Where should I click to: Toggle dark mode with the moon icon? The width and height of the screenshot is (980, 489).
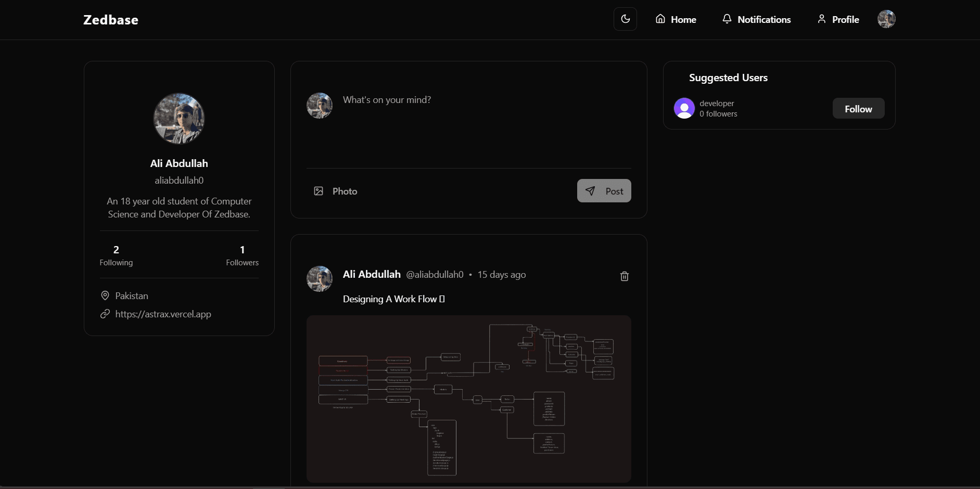pos(625,19)
